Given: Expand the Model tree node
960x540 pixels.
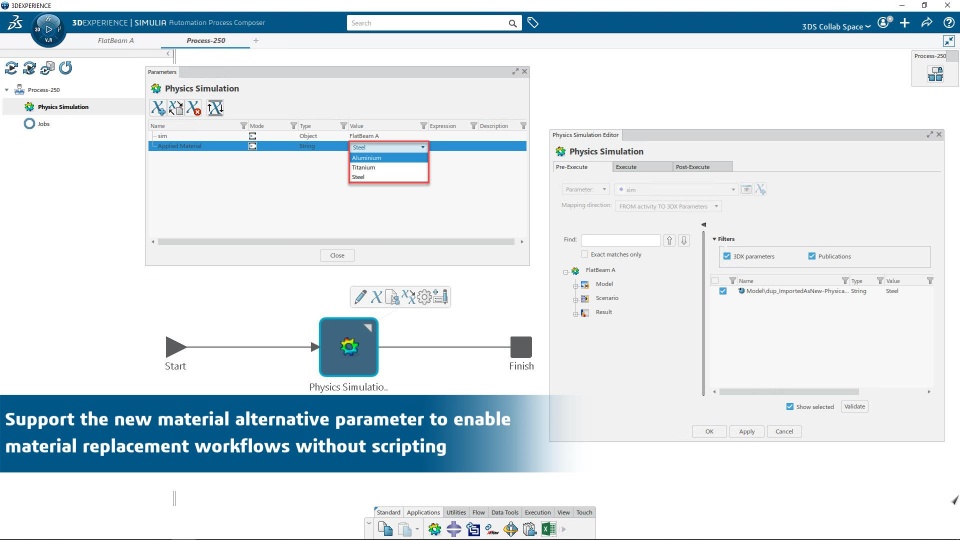Looking at the screenshot, I should tap(576, 286).
